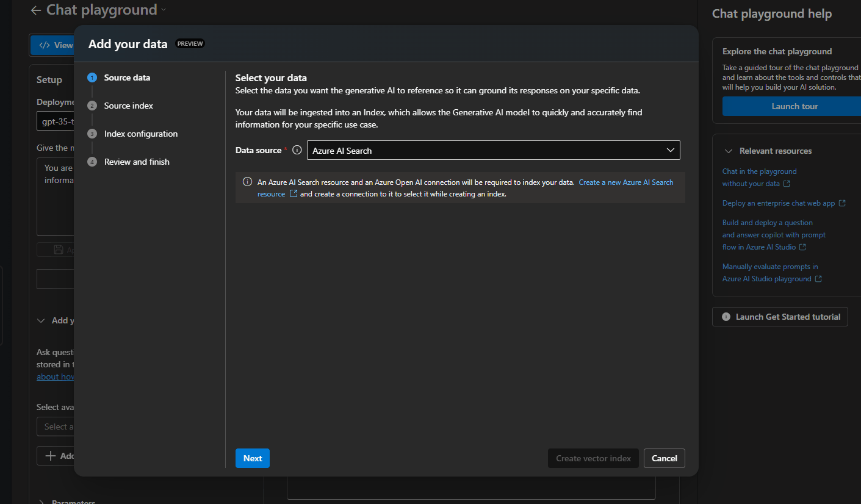The height and width of the screenshot is (504, 861).
Task: Click the Next button
Action: pos(253,458)
